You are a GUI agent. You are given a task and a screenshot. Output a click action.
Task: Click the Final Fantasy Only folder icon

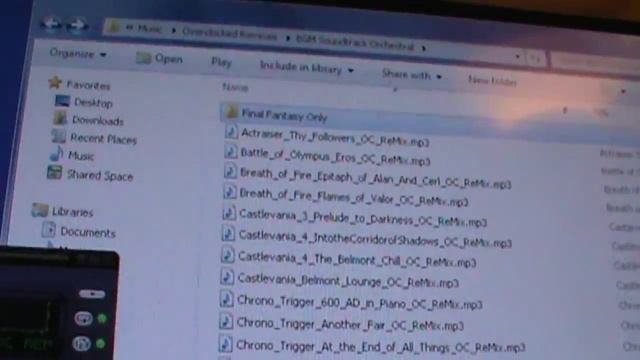(232, 112)
